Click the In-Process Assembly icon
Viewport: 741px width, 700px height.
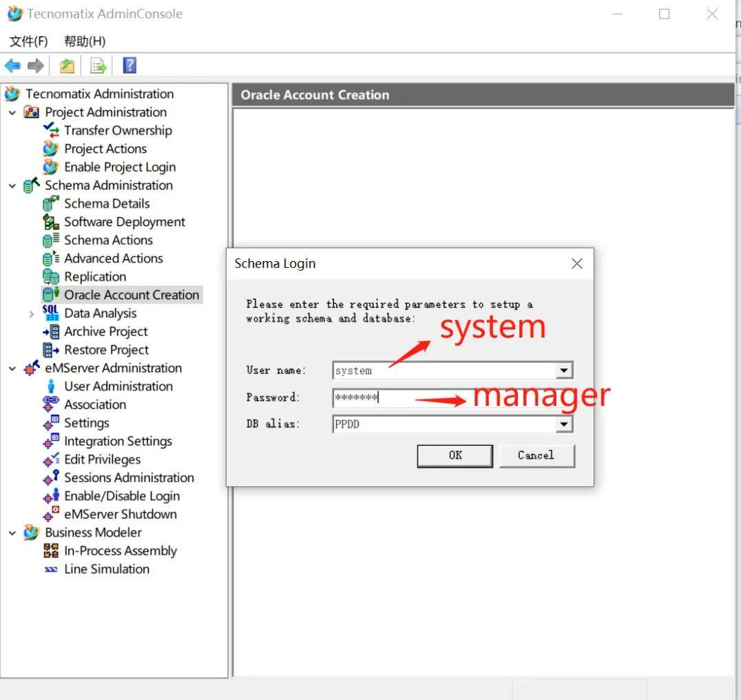point(50,550)
